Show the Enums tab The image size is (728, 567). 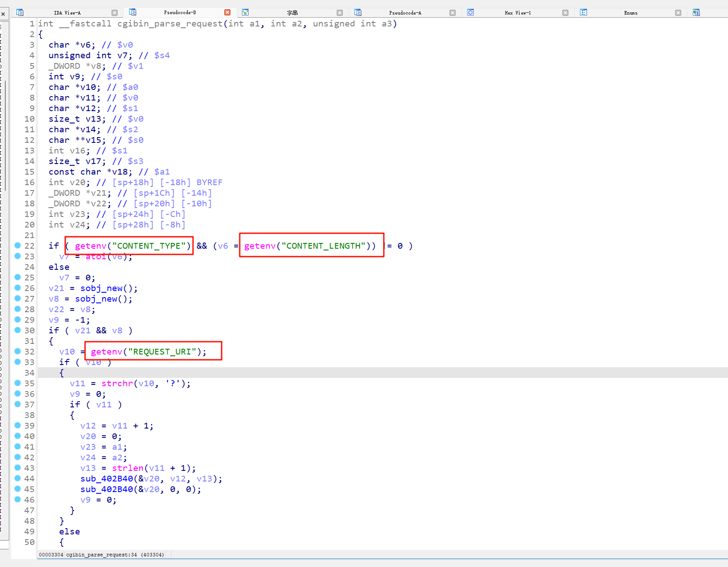coord(631,13)
